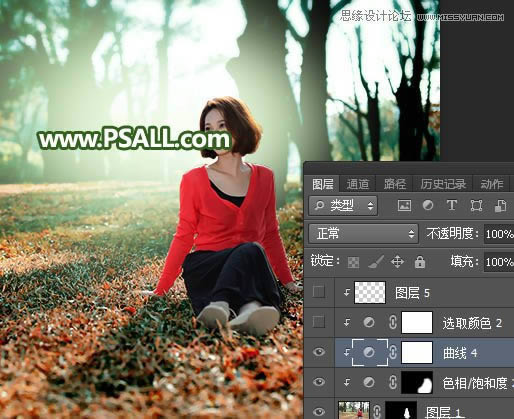The image size is (514, 419).
Task: Select the type layer filter icon
Action: (x=452, y=205)
